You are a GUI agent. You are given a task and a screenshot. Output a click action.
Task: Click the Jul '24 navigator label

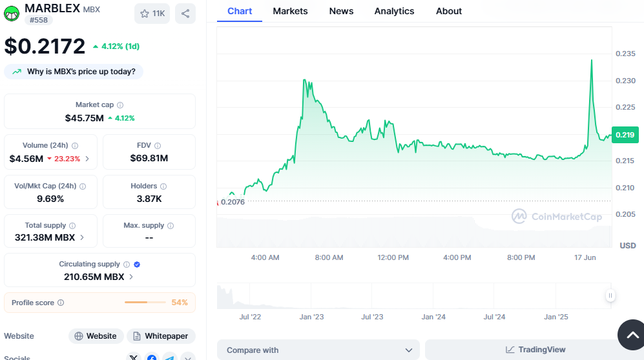coord(494,317)
